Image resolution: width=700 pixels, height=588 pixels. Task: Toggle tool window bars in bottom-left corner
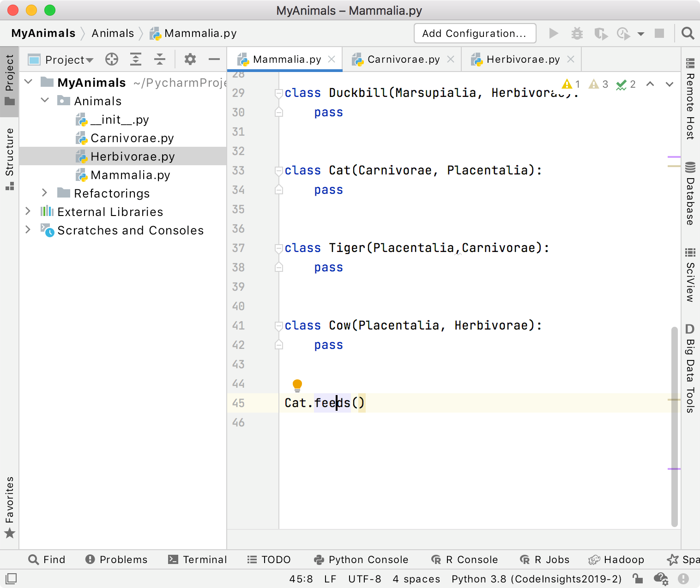pos(11,578)
